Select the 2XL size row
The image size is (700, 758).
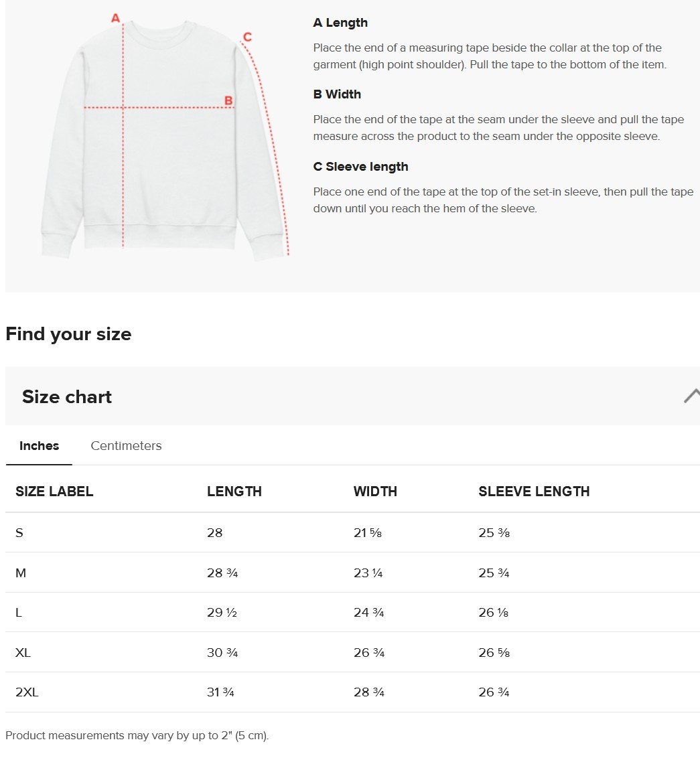pyautogui.click(x=352, y=692)
